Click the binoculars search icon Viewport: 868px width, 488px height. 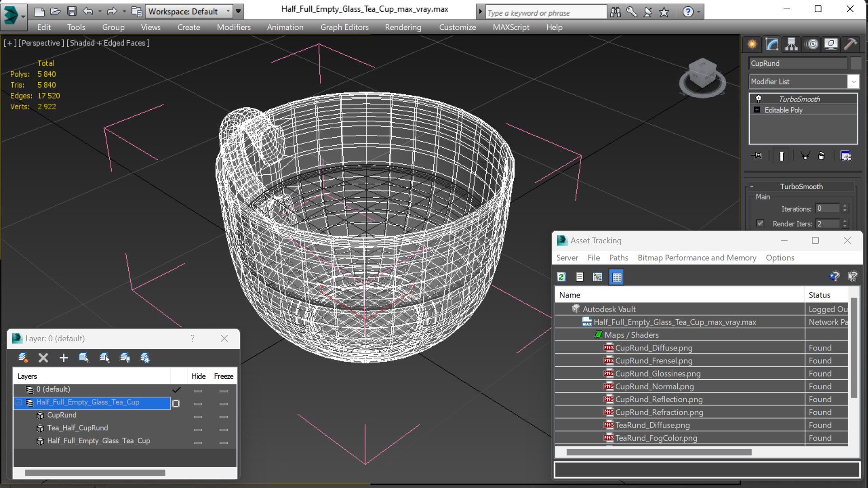pyautogui.click(x=615, y=12)
